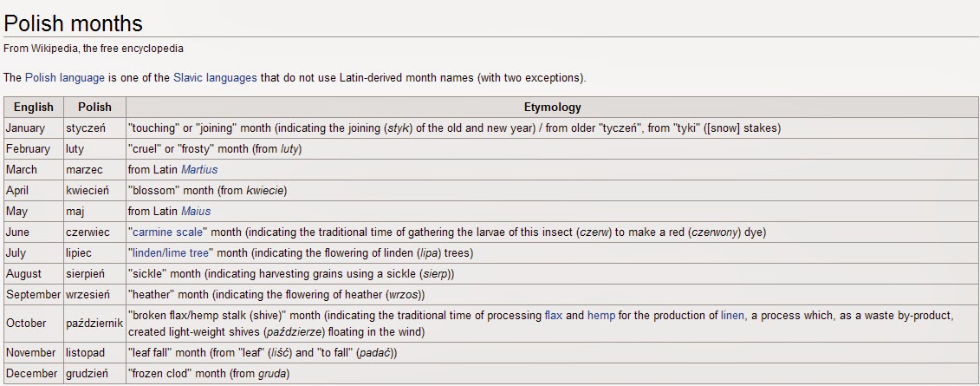Viewport: 980px width, 386px height.
Task: Open the linden/lime tree link
Action: coord(171,252)
